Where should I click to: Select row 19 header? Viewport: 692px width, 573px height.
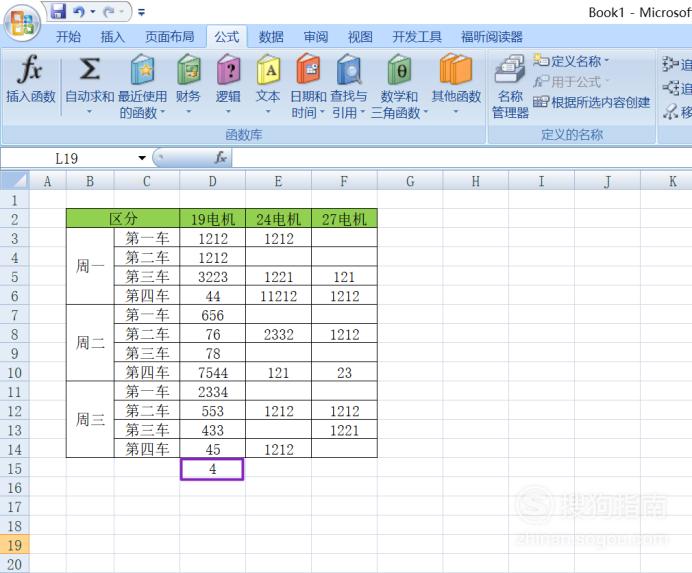15,545
